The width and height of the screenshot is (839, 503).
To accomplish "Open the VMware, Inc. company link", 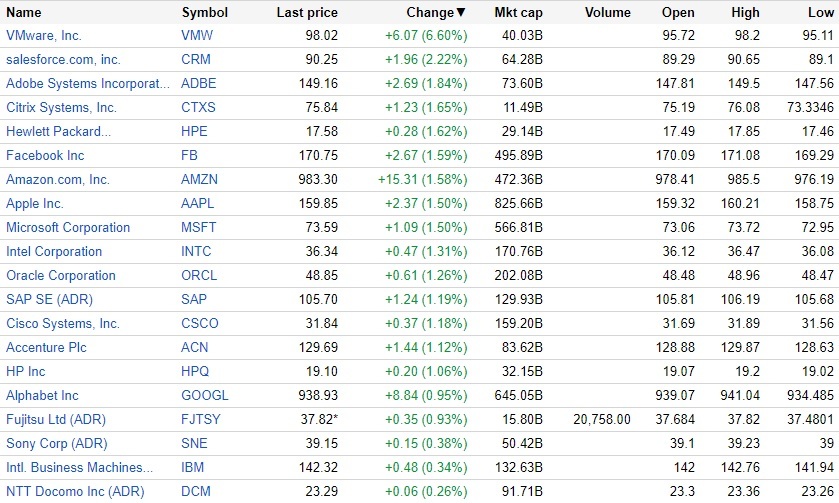I will pos(44,35).
